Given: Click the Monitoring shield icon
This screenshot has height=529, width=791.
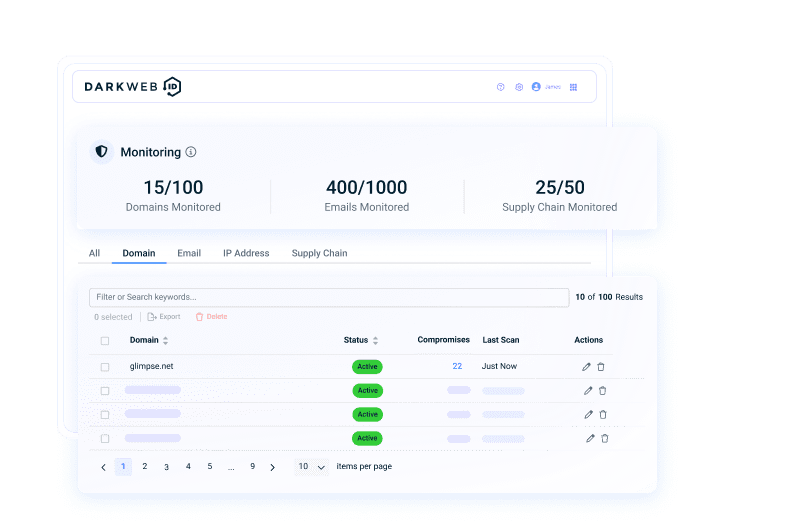Looking at the screenshot, I should coord(102,151).
